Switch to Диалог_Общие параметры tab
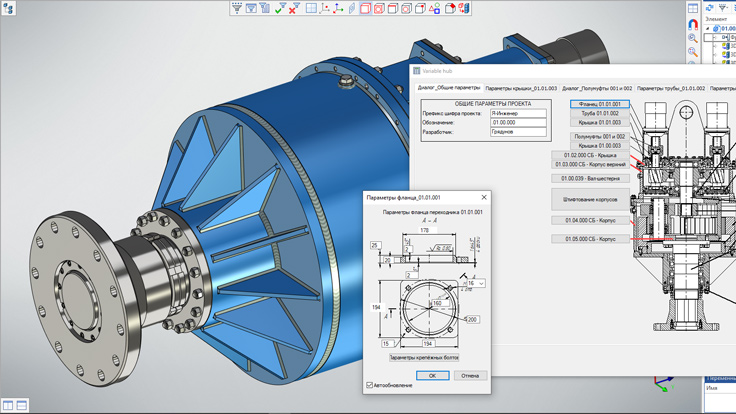The width and height of the screenshot is (736, 414). click(449, 88)
